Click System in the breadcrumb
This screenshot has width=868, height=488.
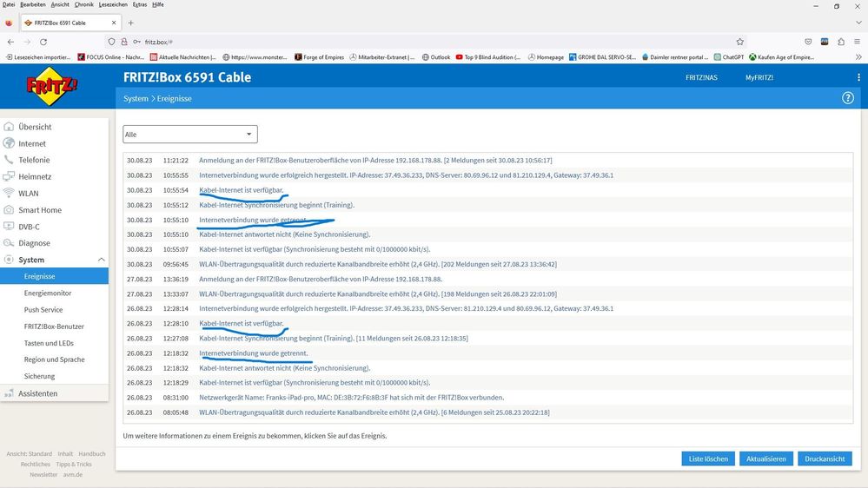click(x=136, y=98)
